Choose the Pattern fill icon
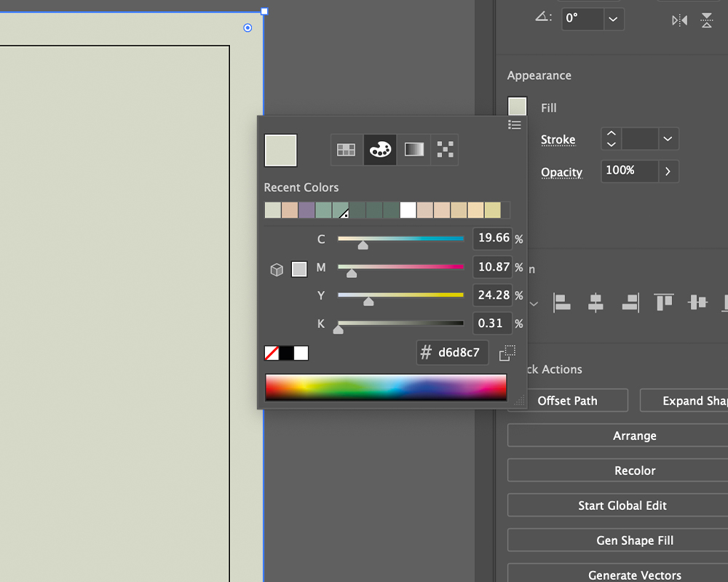Image resolution: width=728 pixels, height=582 pixels. coord(446,149)
